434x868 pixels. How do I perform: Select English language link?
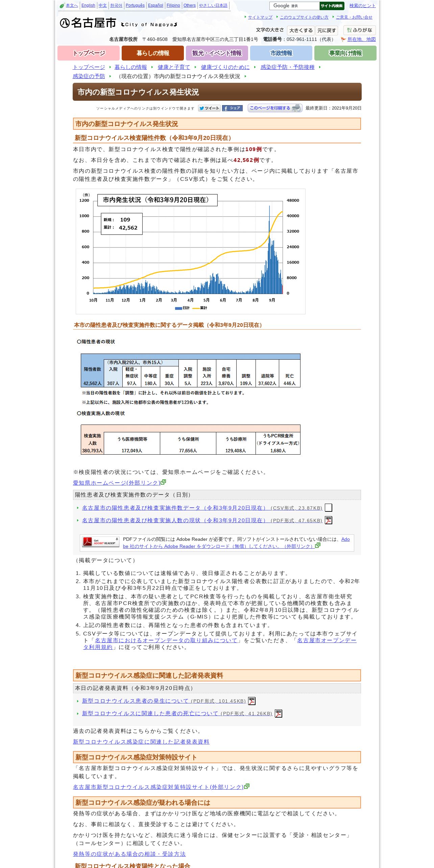pyautogui.click(x=88, y=5)
